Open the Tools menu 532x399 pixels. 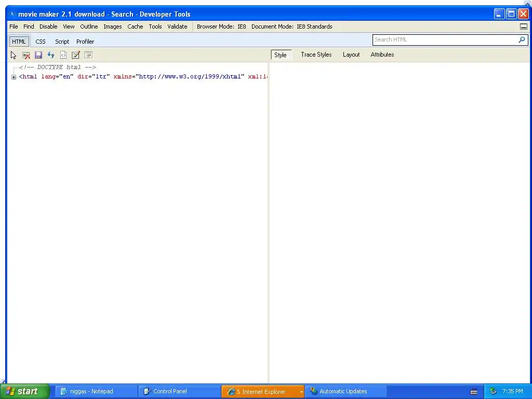click(x=155, y=26)
